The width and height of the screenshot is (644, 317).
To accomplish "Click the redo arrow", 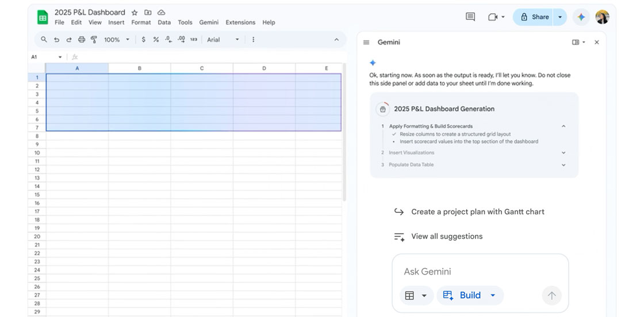I will [69, 40].
